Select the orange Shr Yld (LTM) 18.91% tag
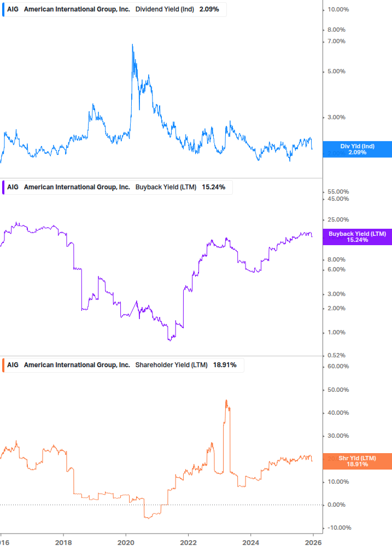 [x=358, y=461]
